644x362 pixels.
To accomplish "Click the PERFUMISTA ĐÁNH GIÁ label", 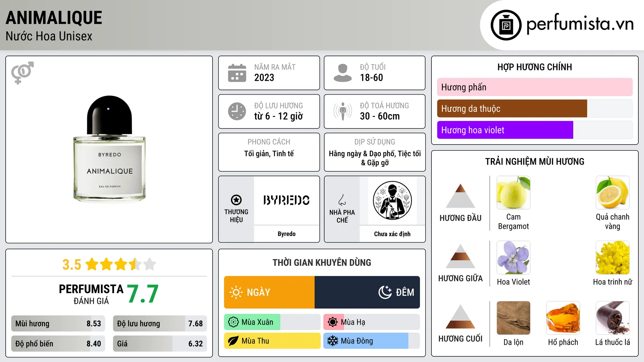I will pyautogui.click(x=91, y=294).
